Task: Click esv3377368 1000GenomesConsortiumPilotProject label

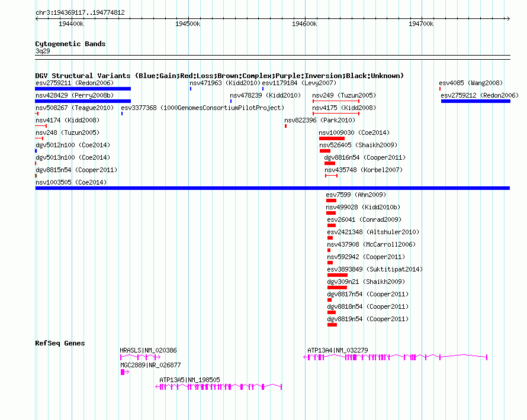Action: [203, 108]
